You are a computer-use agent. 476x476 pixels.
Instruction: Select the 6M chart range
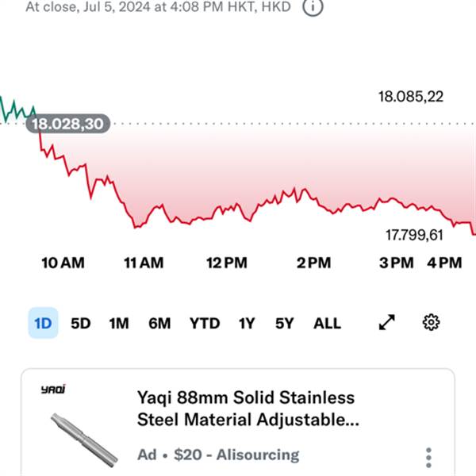click(159, 324)
